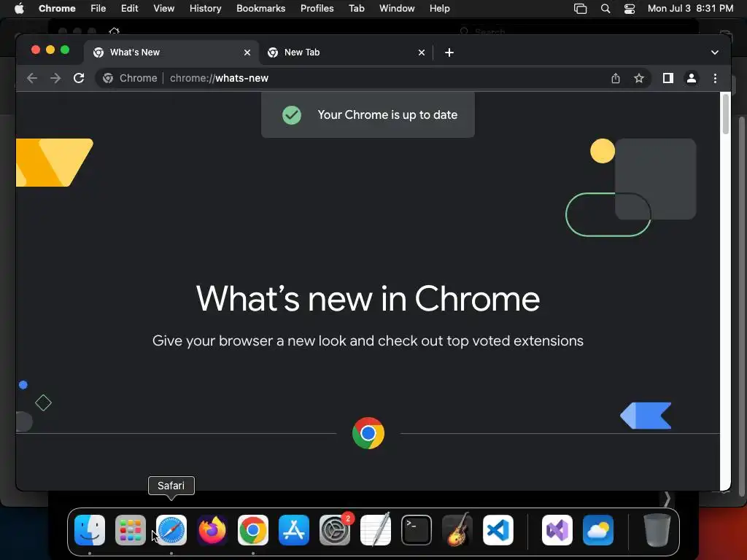This screenshot has width=747, height=560.
Task: Launch Firefox from the Dock
Action: (x=212, y=530)
